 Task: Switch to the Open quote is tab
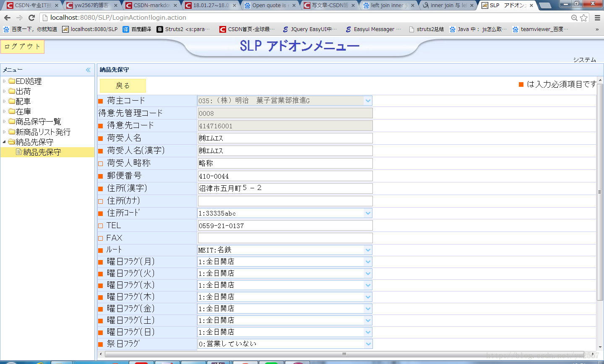coord(270,5)
